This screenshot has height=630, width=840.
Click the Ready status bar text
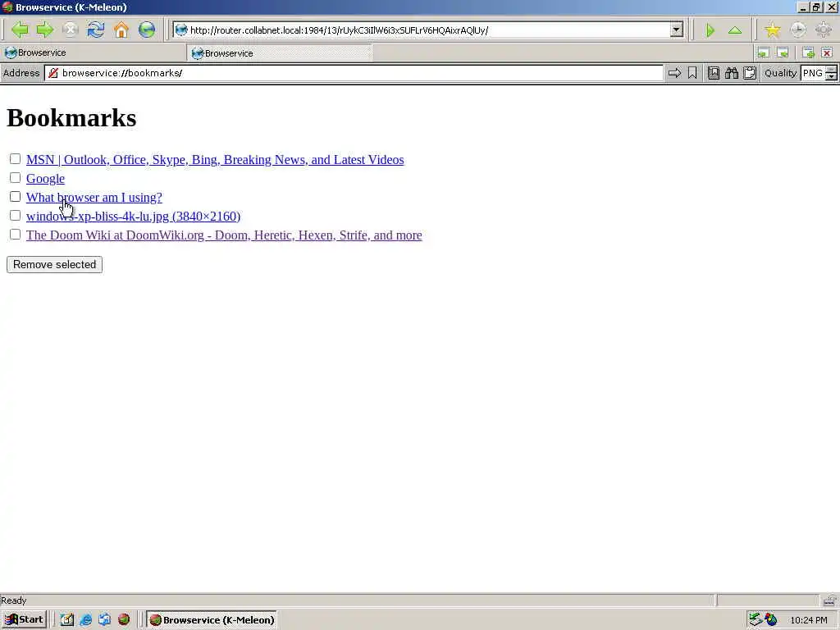pyautogui.click(x=13, y=600)
